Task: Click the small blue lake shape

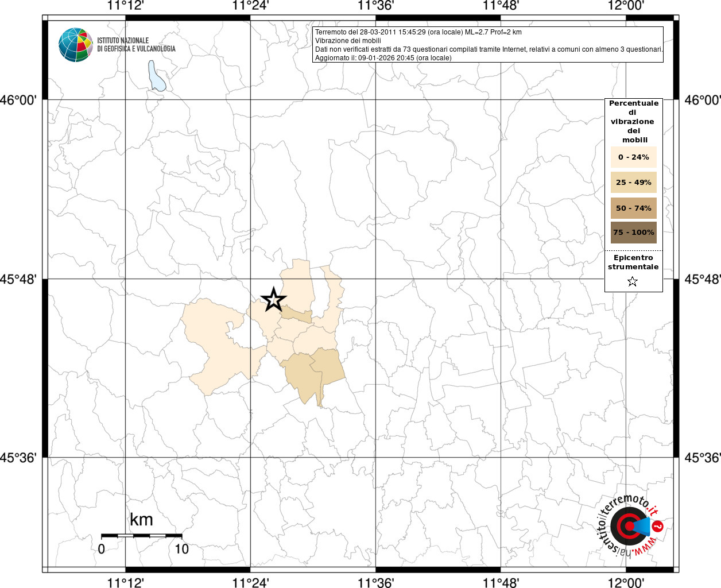Action: pyautogui.click(x=157, y=76)
